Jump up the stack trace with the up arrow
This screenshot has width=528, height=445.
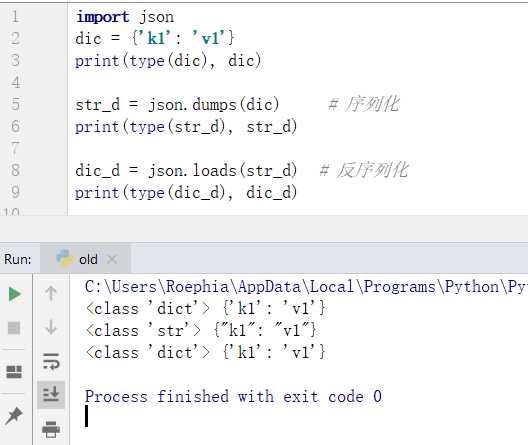[51, 293]
